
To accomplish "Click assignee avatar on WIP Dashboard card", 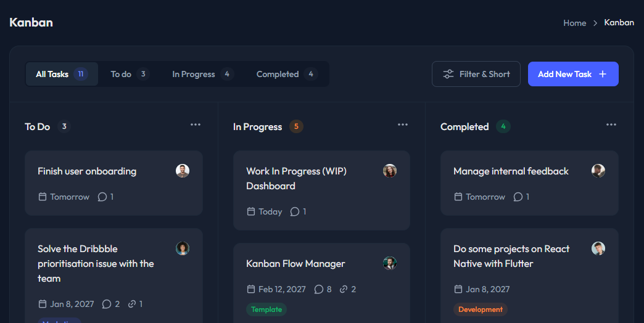I will point(390,171).
